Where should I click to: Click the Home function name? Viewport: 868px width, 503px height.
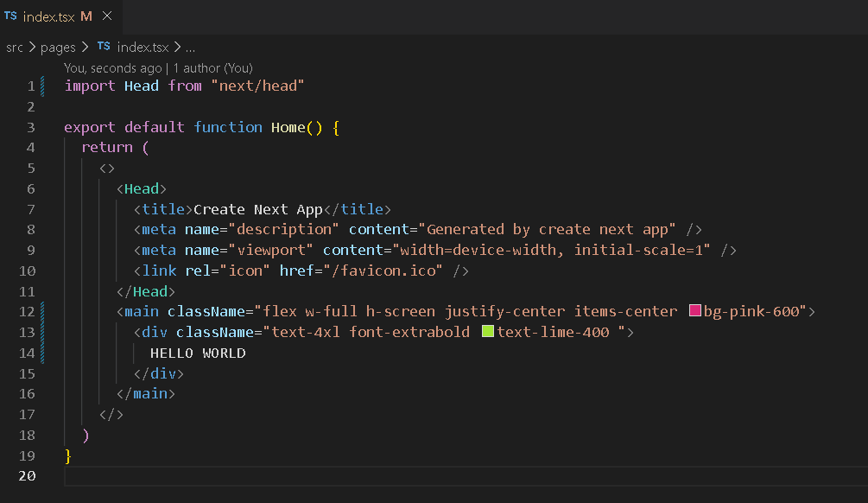coord(288,127)
